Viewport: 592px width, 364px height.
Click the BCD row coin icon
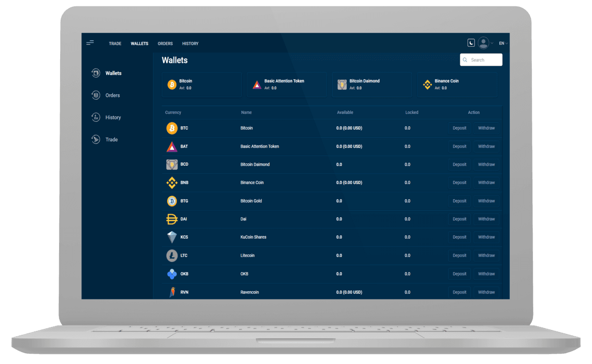[x=172, y=164]
